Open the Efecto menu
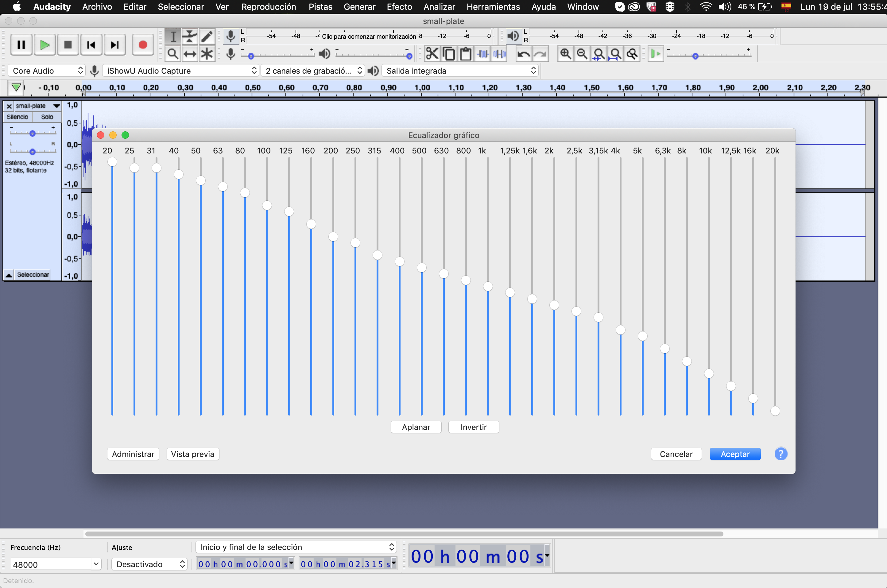The width and height of the screenshot is (887, 588). click(x=399, y=7)
